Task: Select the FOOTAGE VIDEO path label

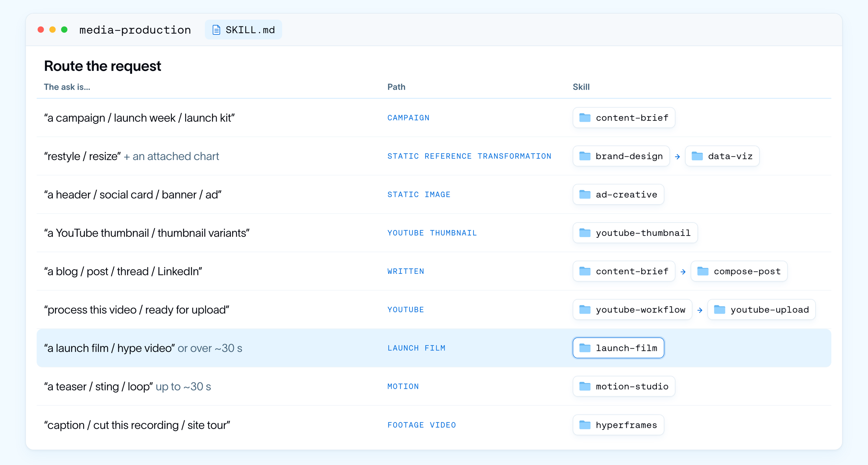Action: tap(422, 425)
